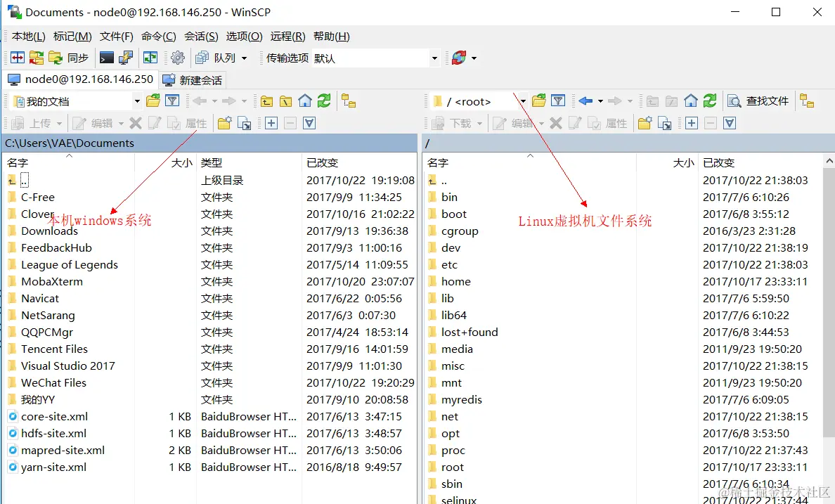The width and height of the screenshot is (835, 504).
Task: Click the add shortcut icon in remote panel
Action: 664,123
